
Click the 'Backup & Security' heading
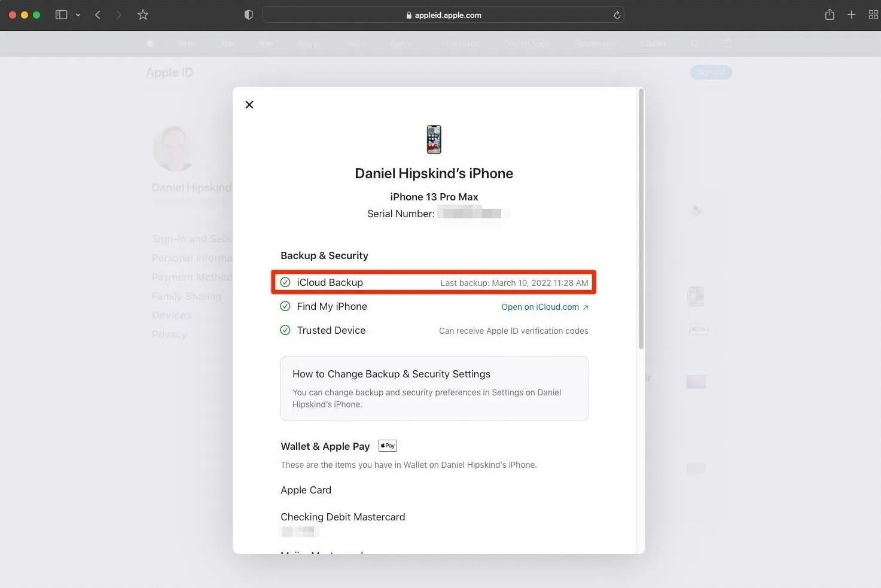point(324,255)
